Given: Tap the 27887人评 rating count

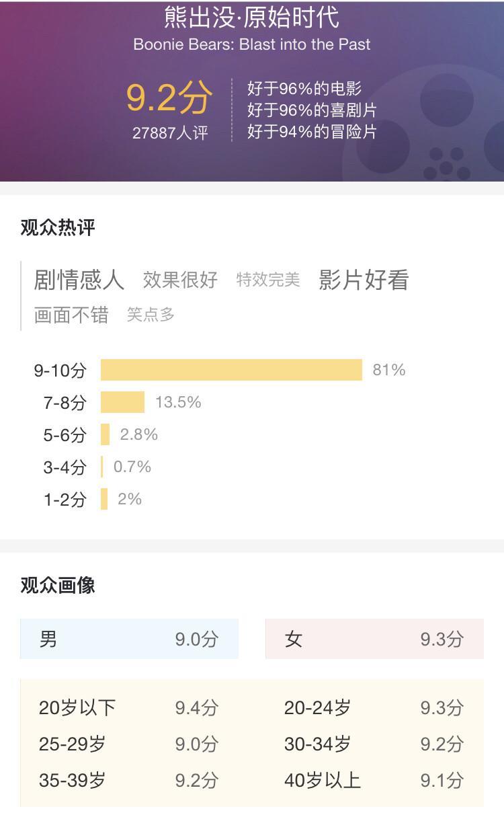Looking at the screenshot, I should click(170, 132).
